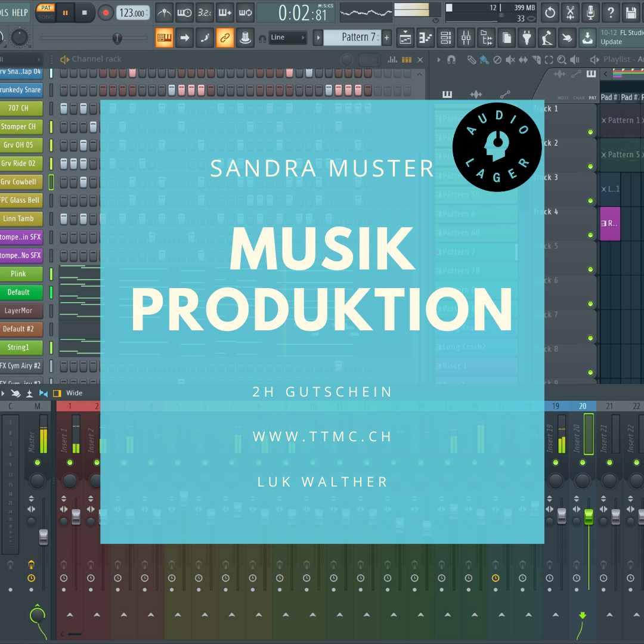Open the Pattern 7 selector dropdown
This screenshot has width=644, height=644.
(352, 38)
